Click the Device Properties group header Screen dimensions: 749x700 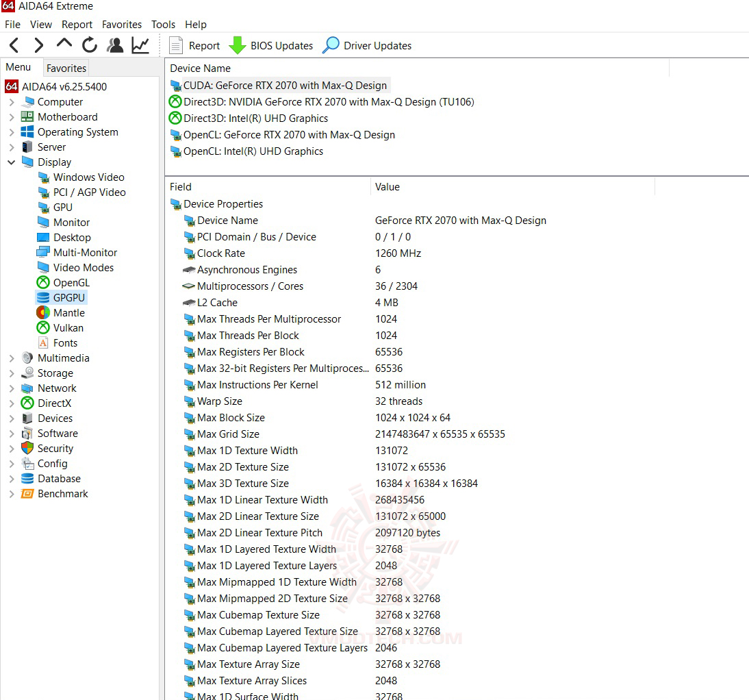[x=217, y=204]
